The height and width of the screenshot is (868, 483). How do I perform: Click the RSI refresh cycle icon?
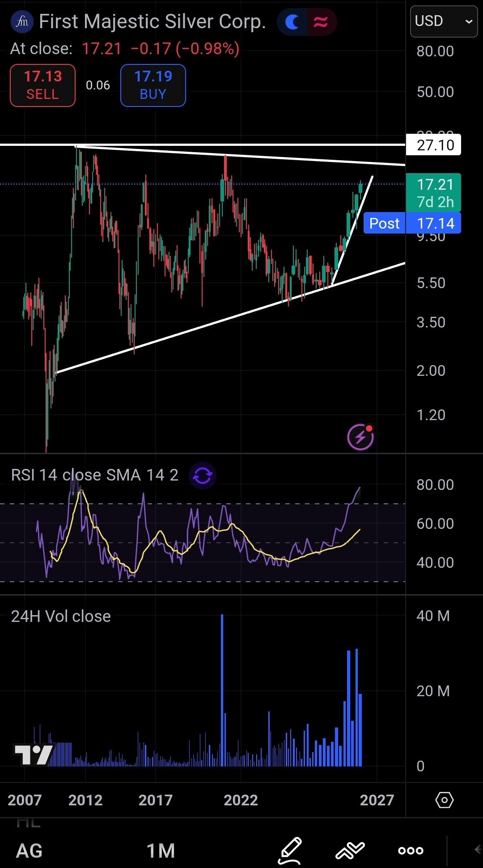pos(203,475)
